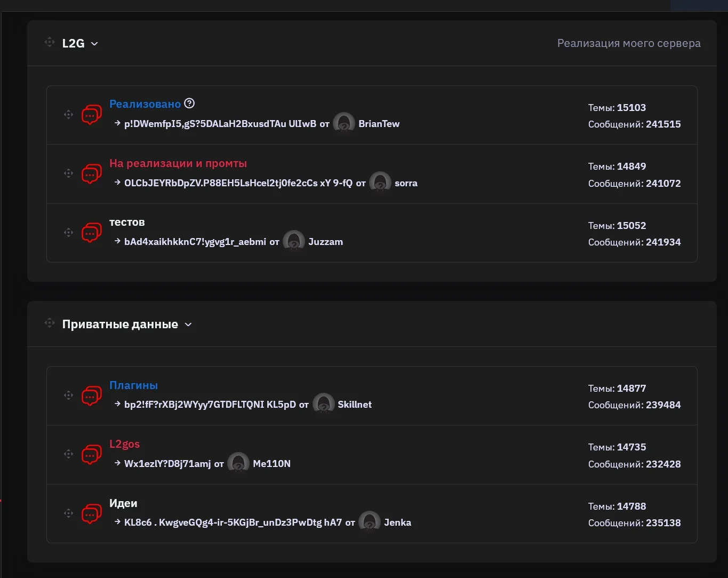Viewport: 728px width, 578px height.
Task: Click the red chat icon for L2gos
Action: [91, 454]
